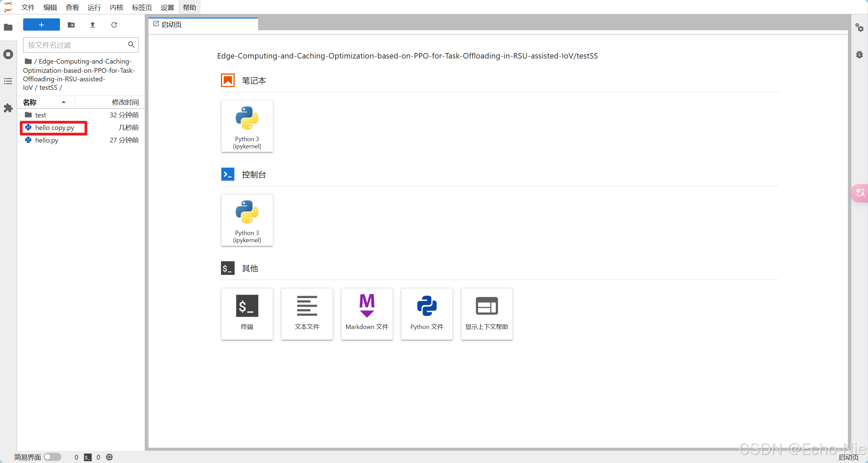Sort files by 修改时间 column
This screenshot has width=868, height=463.
125,102
